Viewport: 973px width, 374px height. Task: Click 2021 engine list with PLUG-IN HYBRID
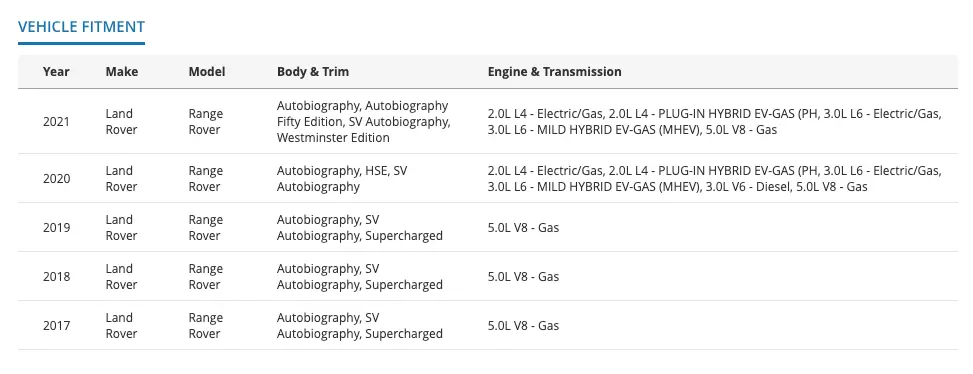[x=714, y=122]
